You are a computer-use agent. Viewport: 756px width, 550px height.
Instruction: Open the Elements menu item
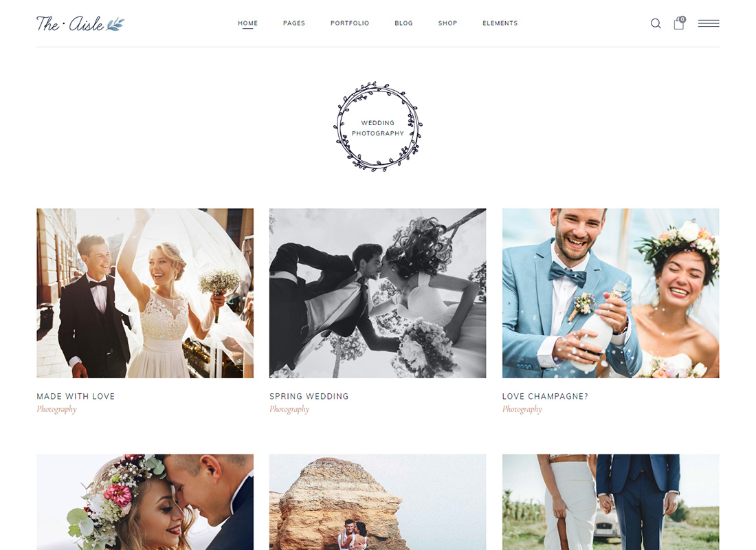(500, 23)
